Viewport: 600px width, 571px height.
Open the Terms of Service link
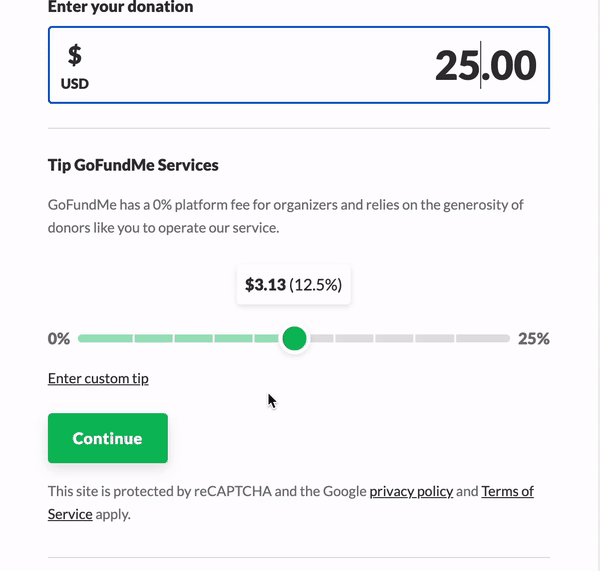pos(507,491)
